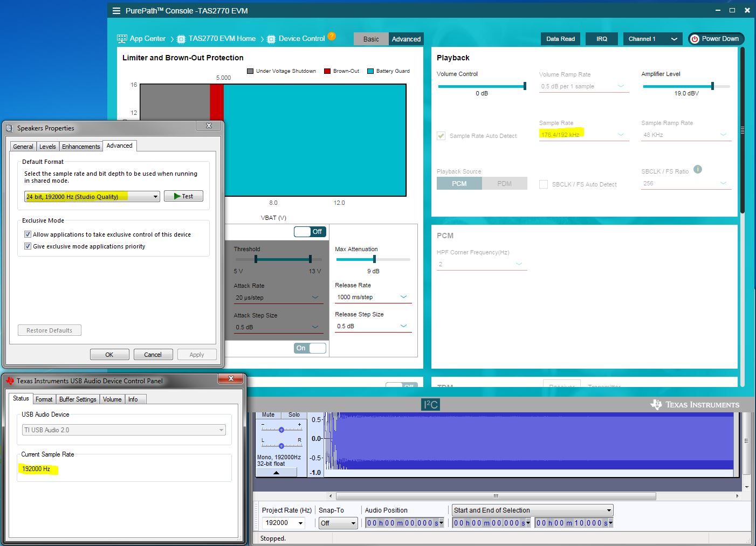Screen dimensions: 756x546
Task: Click the Audacity track pan slider
Action: pyautogui.click(x=281, y=446)
